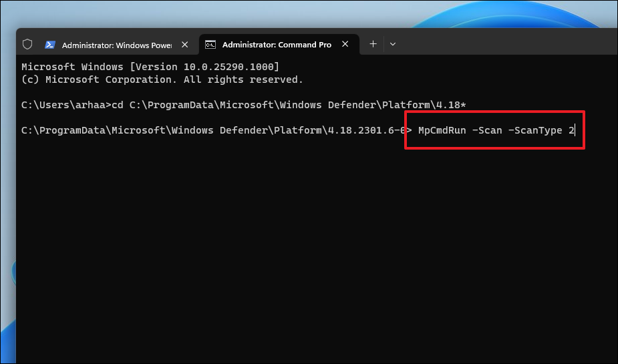Click the PowerShell tab icon

[50, 45]
